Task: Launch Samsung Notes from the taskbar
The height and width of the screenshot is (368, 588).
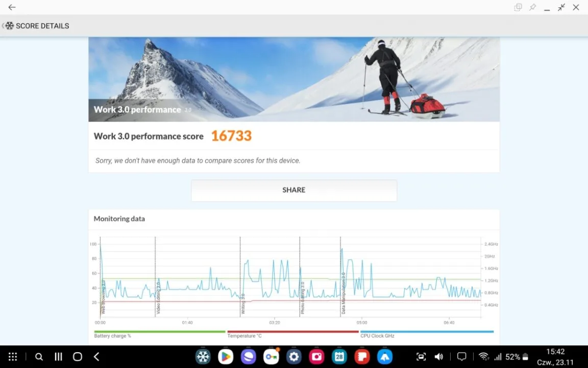Action: (362, 356)
